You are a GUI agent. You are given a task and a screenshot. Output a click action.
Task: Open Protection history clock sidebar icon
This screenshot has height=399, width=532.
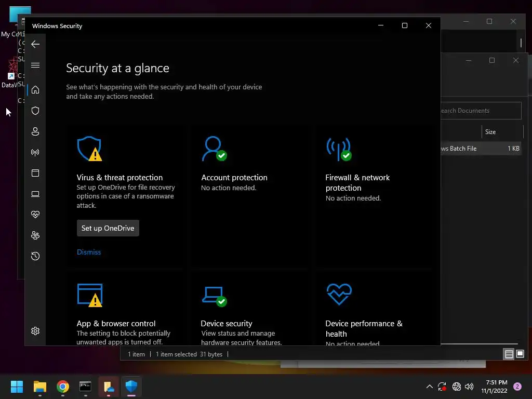(x=35, y=256)
